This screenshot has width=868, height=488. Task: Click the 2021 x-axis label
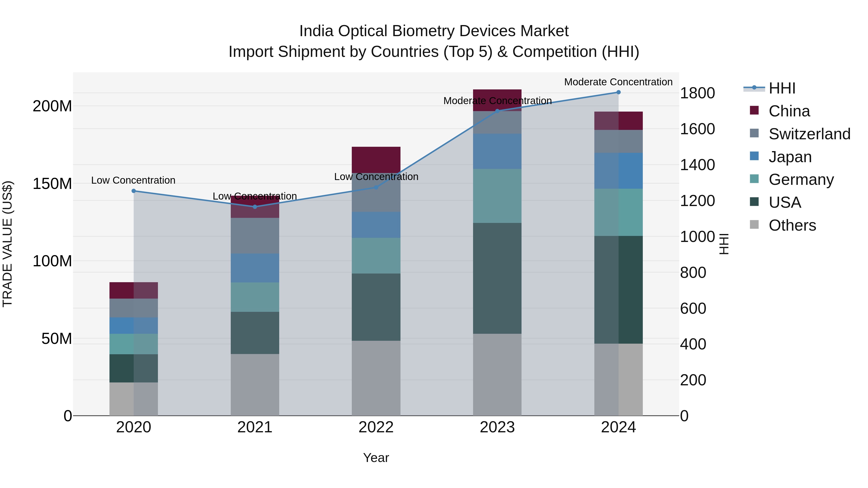tap(255, 427)
